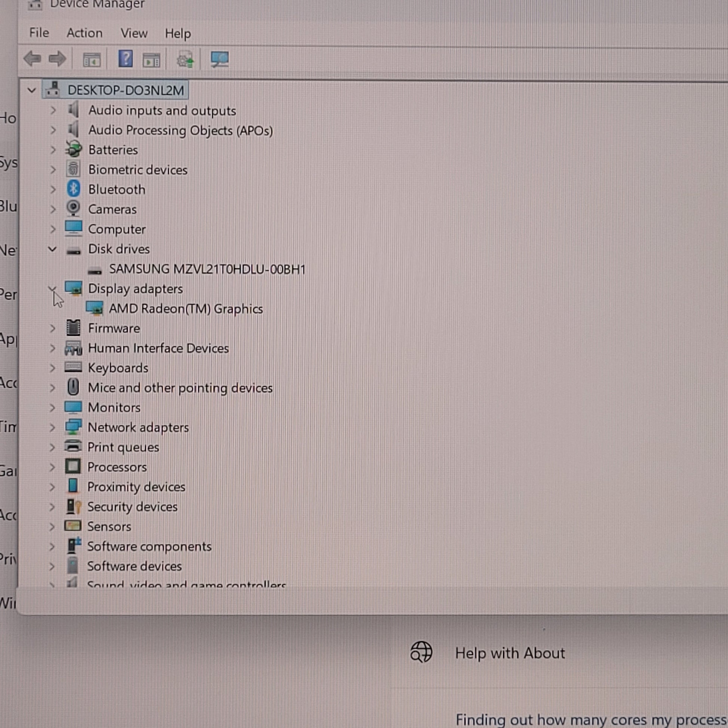
Task: Open the Action menu
Action: 85,33
